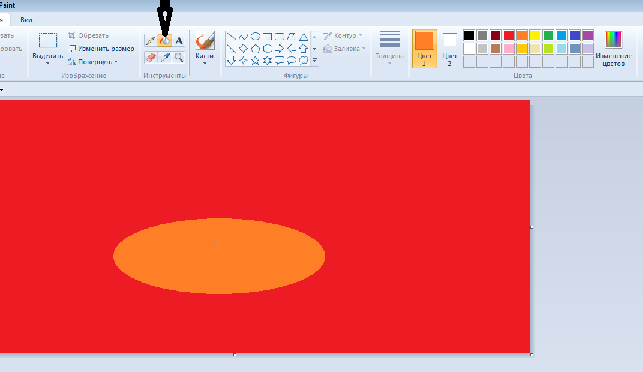Select the Magnifier tool
The width and height of the screenshot is (643, 372).
coord(179,57)
